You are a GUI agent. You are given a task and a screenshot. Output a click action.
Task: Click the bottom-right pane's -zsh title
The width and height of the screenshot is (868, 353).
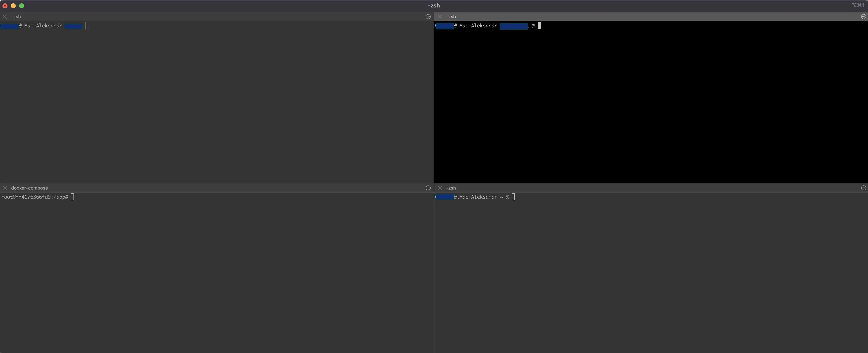point(451,188)
